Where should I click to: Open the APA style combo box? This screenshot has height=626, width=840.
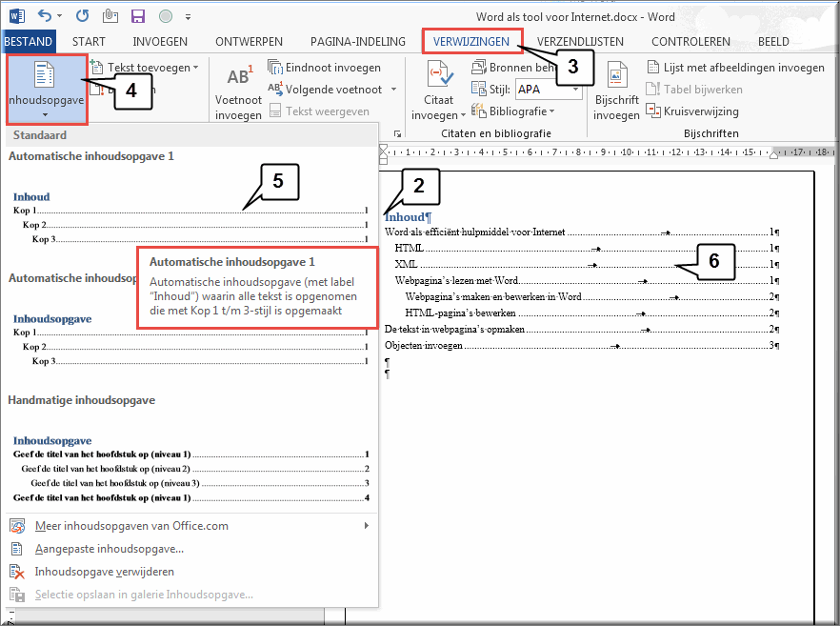549,89
